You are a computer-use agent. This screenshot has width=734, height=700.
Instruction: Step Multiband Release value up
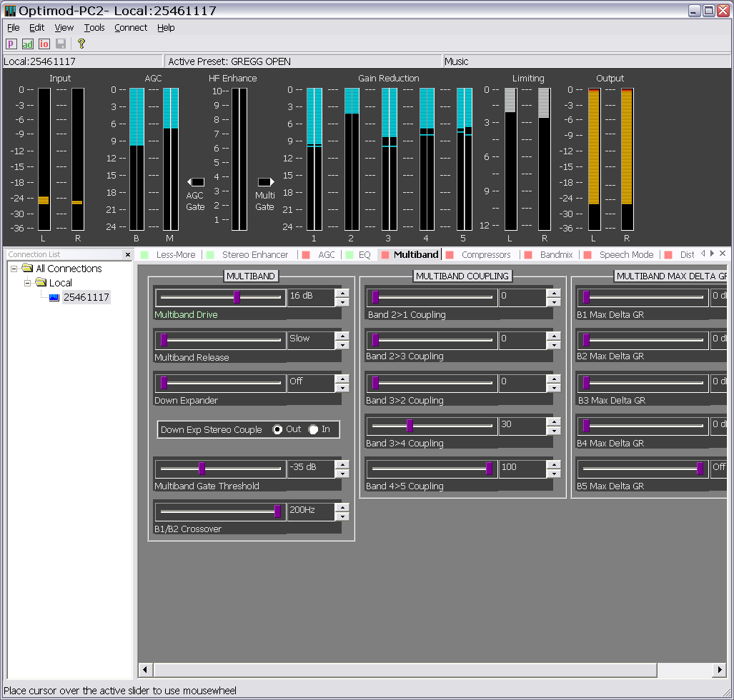point(342,336)
